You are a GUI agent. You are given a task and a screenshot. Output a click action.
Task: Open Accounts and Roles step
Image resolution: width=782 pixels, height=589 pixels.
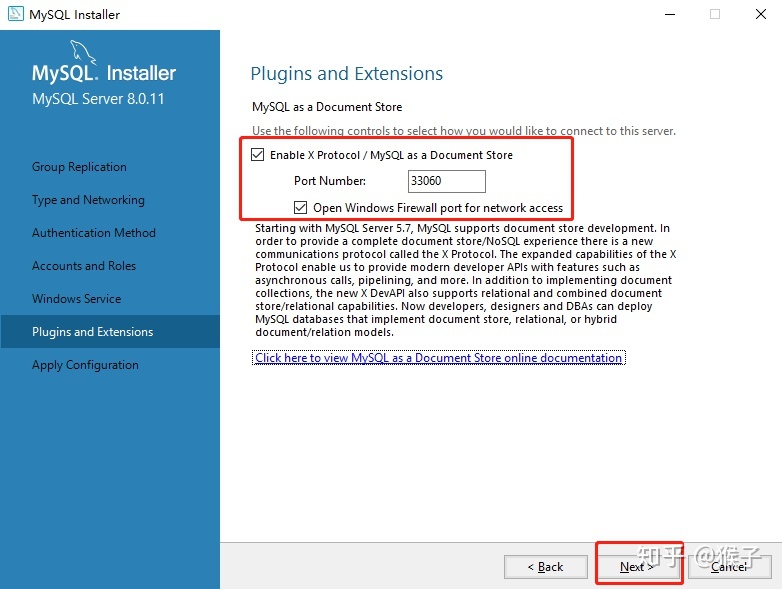coord(84,265)
